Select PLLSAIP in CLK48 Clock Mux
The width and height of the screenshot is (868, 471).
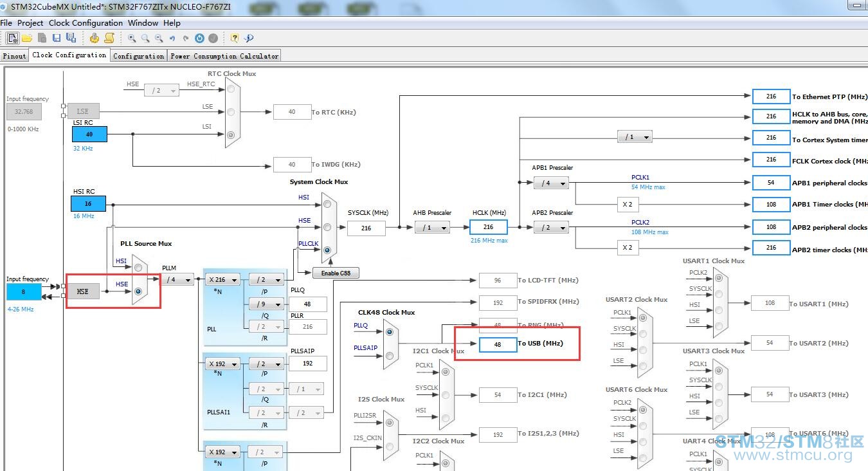click(x=390, y=355)
